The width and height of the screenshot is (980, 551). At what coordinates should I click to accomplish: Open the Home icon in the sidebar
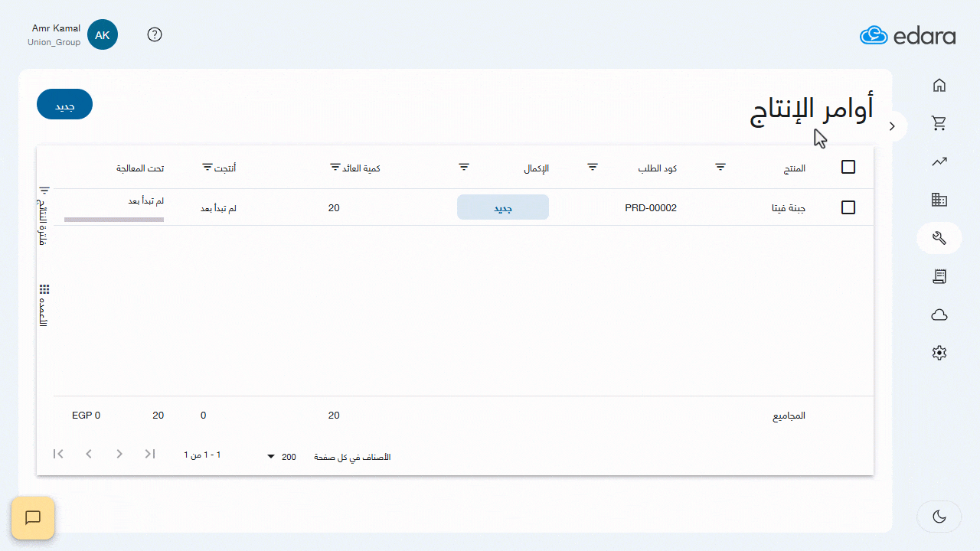pyautogui.click(x=939, y=85)
